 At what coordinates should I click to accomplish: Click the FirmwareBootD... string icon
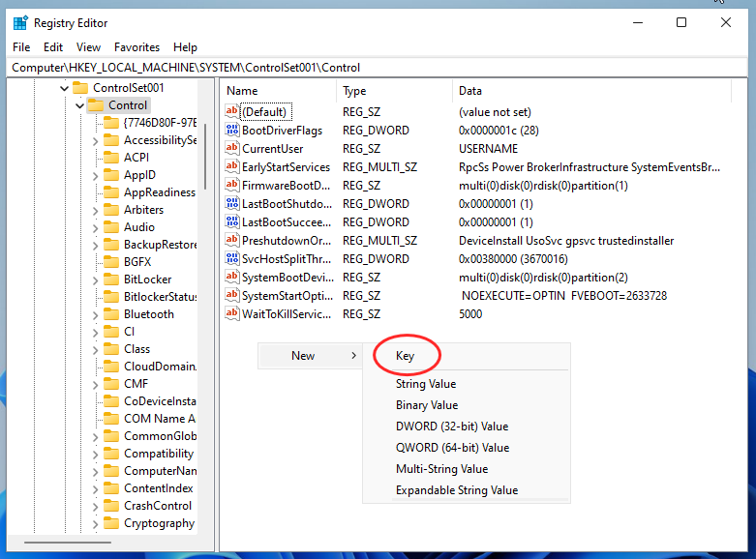point(232,185)
